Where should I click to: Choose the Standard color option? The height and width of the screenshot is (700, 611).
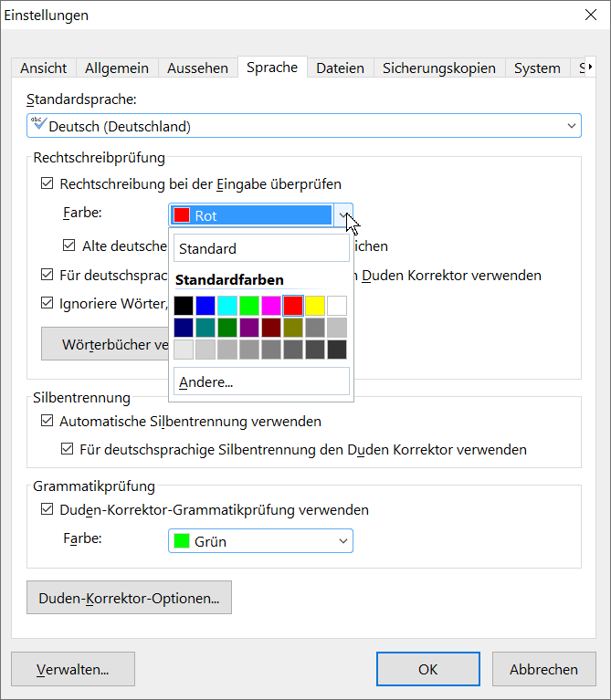[261, 248]
